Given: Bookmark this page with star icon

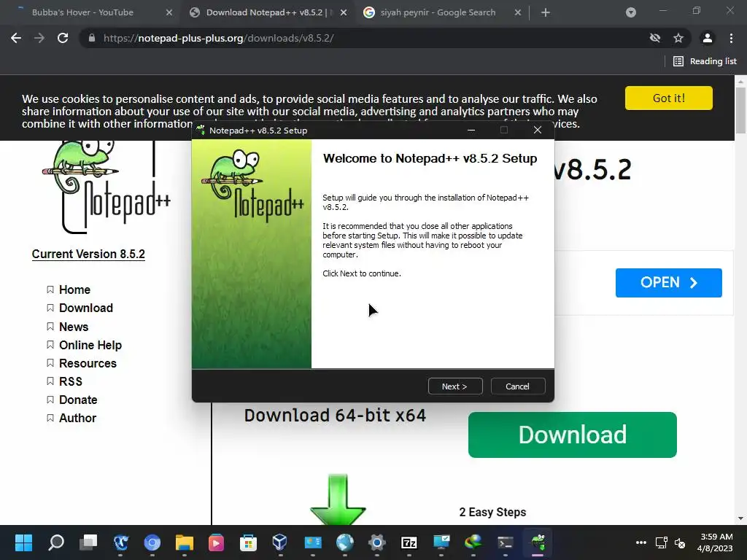Looking at the screenshot, I should pyautogui.click(x=678, y=38).
